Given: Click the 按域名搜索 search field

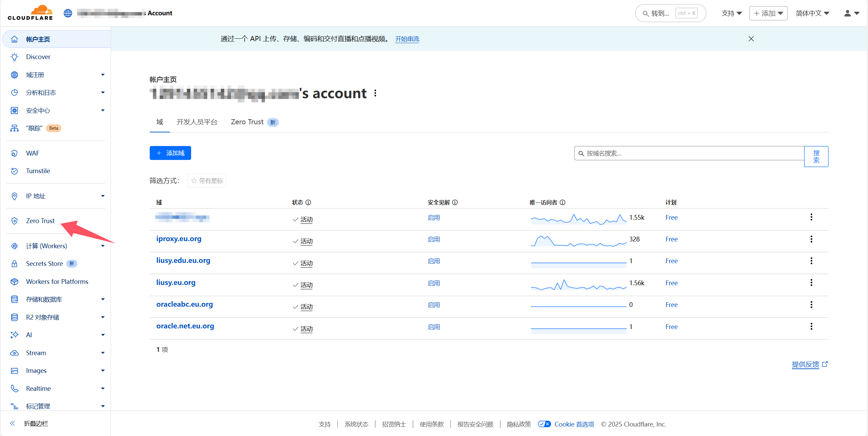Looking at the screenshot, I should coord(689,153).
